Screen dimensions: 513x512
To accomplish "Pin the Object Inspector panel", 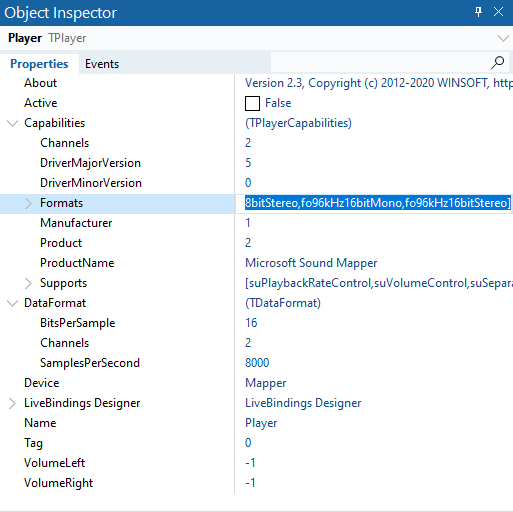I will coord(478,12).
